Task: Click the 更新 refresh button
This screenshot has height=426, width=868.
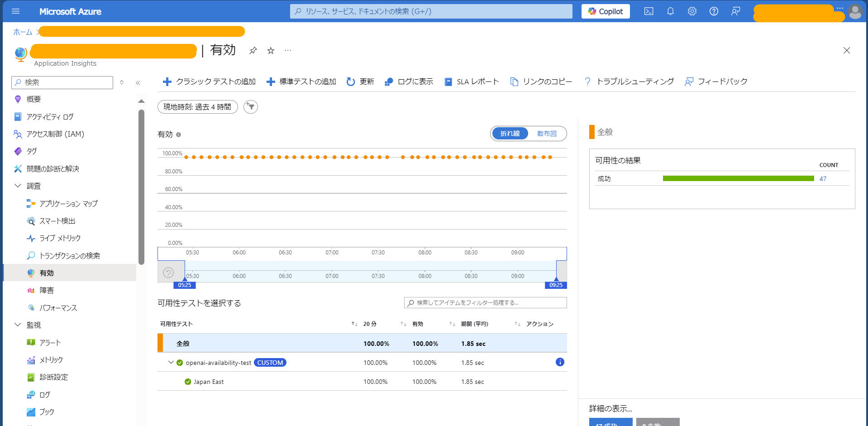Action: tap(360, 81)
